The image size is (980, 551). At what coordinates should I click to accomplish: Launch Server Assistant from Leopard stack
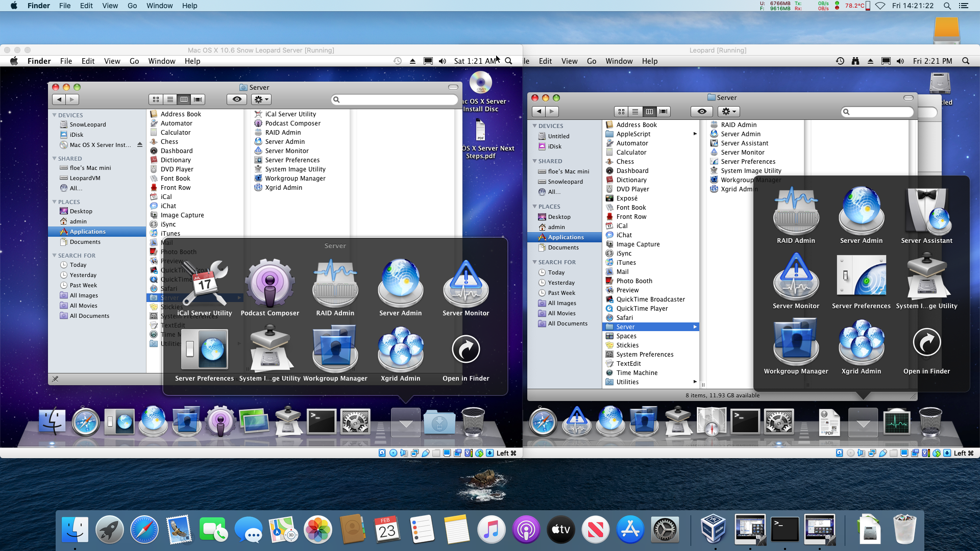coord(927,216)
